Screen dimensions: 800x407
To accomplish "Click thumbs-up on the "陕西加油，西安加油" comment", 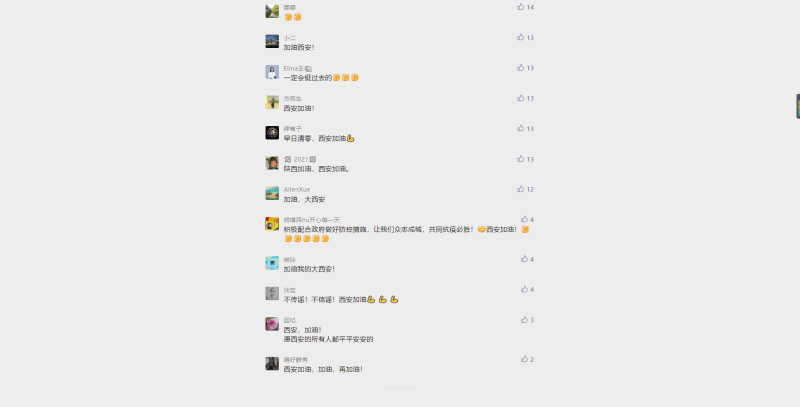I will click(520, 159).
